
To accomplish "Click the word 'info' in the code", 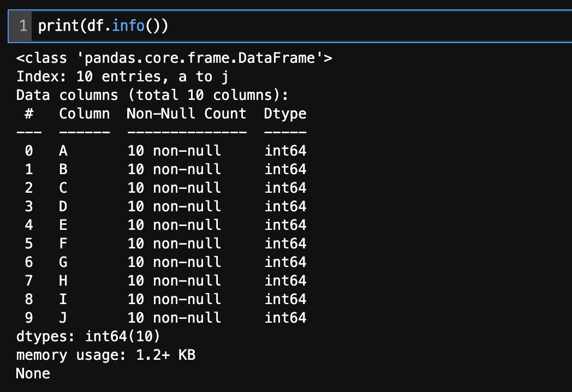I will 128,26.
